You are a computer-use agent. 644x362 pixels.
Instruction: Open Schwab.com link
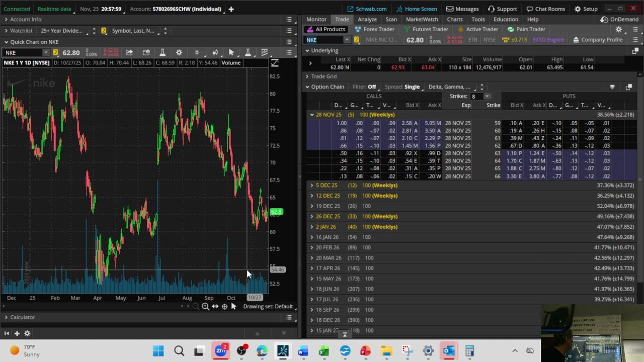coord(367,9)
